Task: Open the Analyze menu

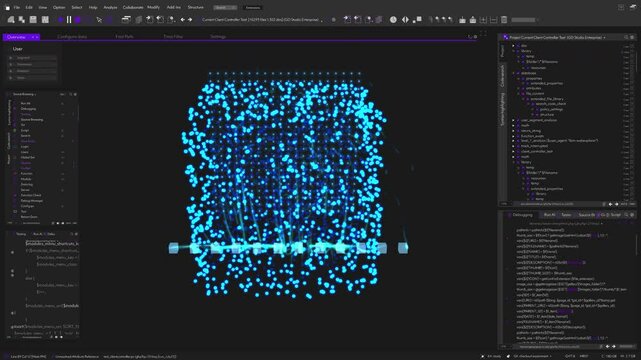Action: point(110,7)
